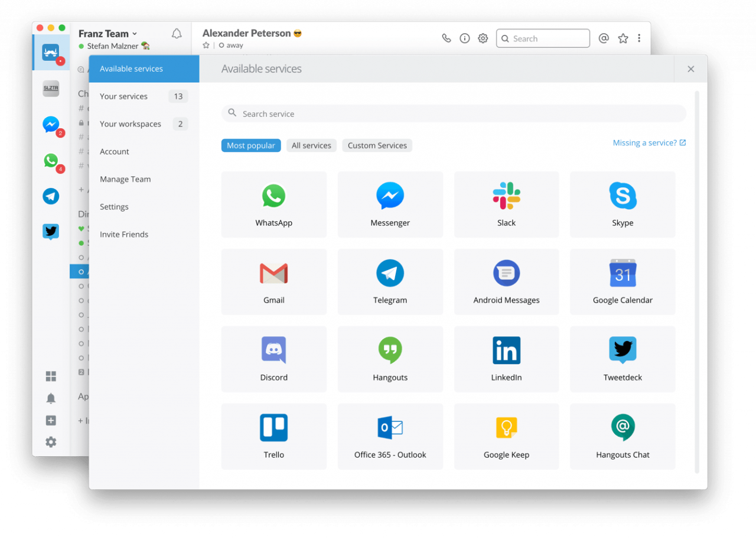Open conversation settings gear in Slack header
The width and height of the screenshot is (756, 539).
(x=483, y=38)
